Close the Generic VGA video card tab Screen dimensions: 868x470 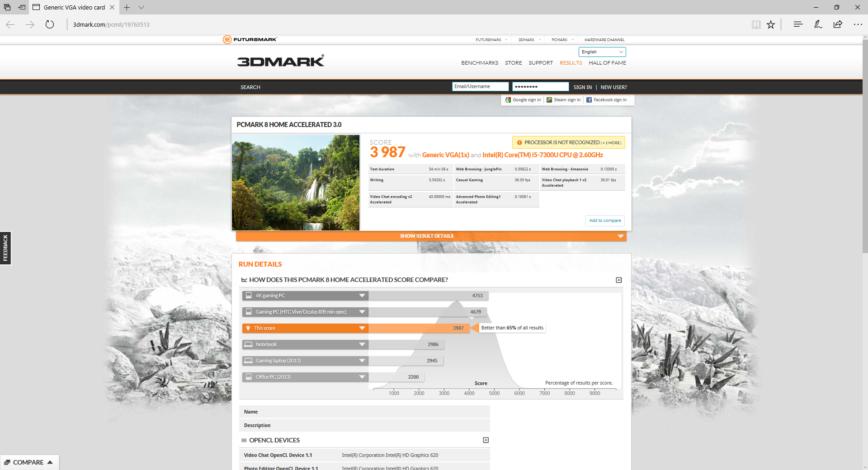(112, 7)
